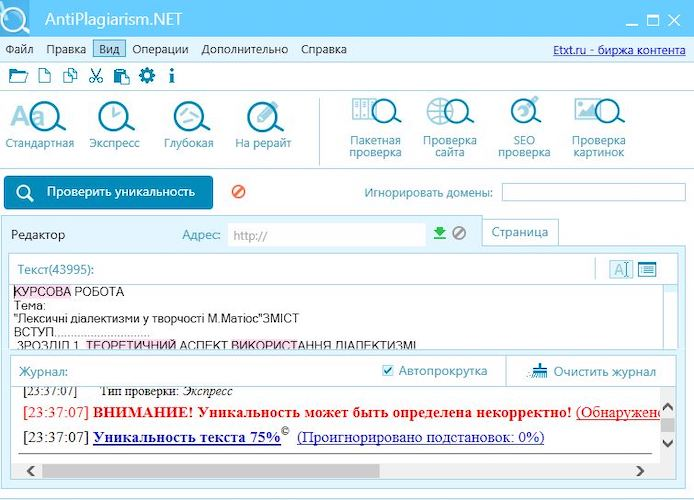Start Проверка сайта website check
Viewport: 694px width, 500px height.
point(450,127)
